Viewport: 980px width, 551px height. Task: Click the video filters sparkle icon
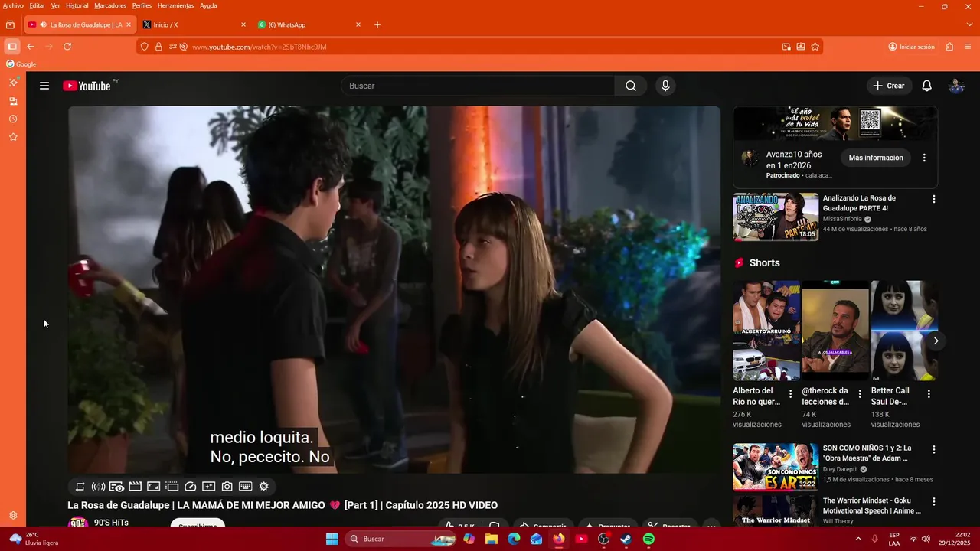point(209,487)
